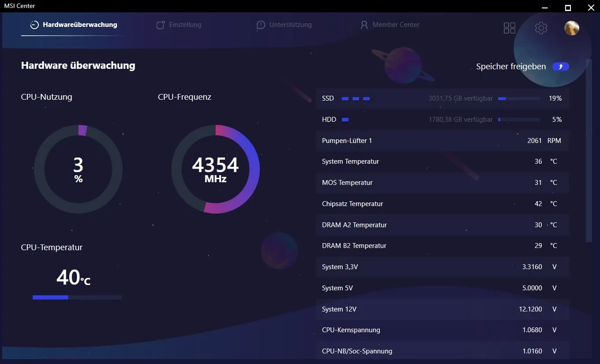
Task: Click the '1780,38 GB verfügbar' HDD text
Action: [461, 120]
